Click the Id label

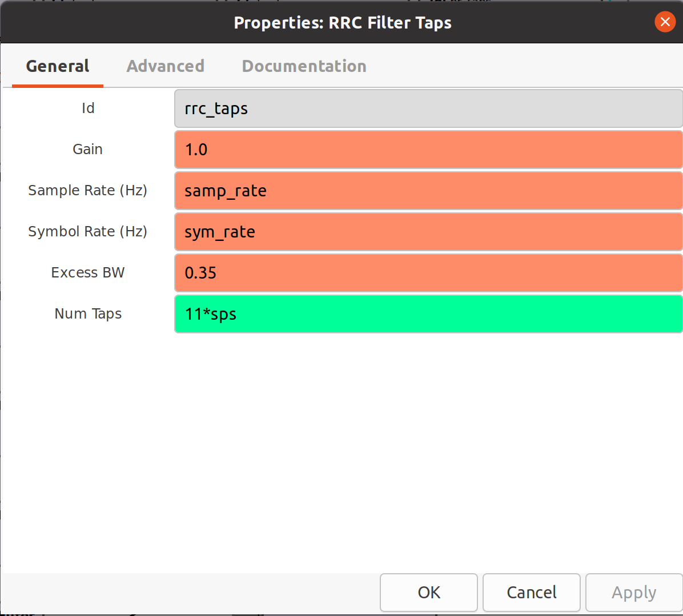(x=88, y=108)
